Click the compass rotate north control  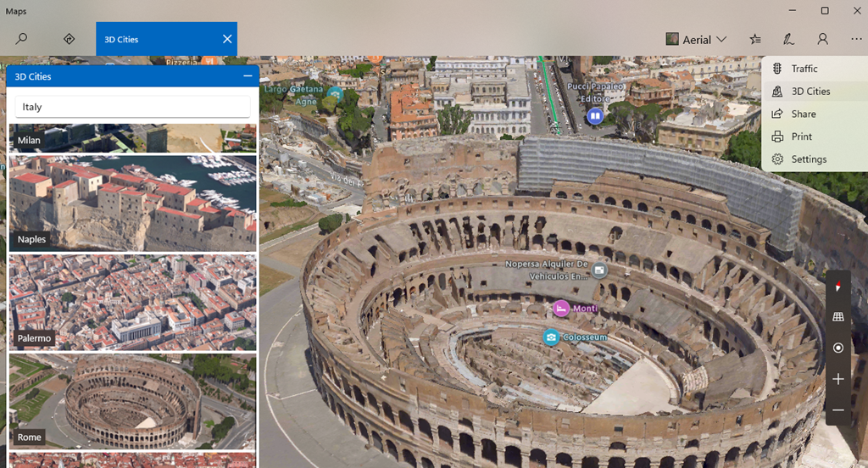tap(838, 287)
